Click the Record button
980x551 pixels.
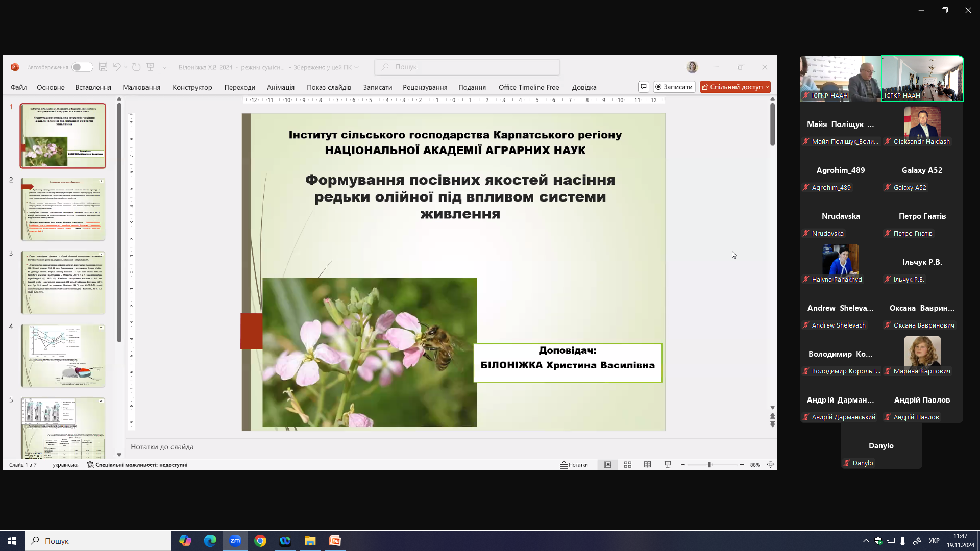[674, 87]
